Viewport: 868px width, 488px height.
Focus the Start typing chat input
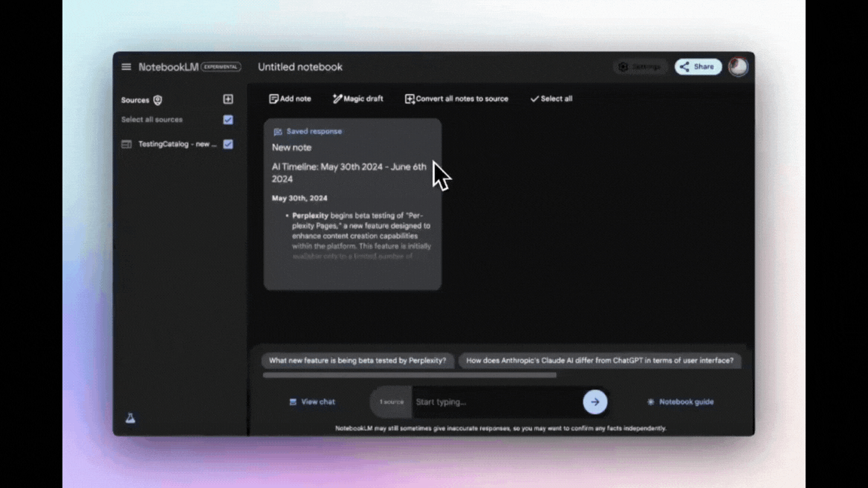497,401
